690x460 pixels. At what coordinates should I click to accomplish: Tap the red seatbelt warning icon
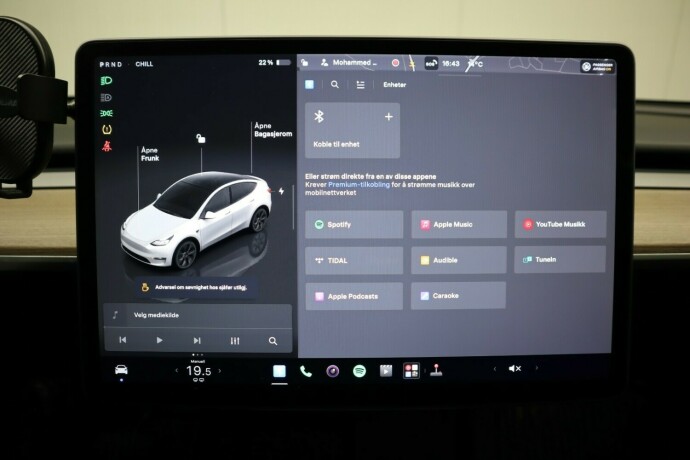106,146
